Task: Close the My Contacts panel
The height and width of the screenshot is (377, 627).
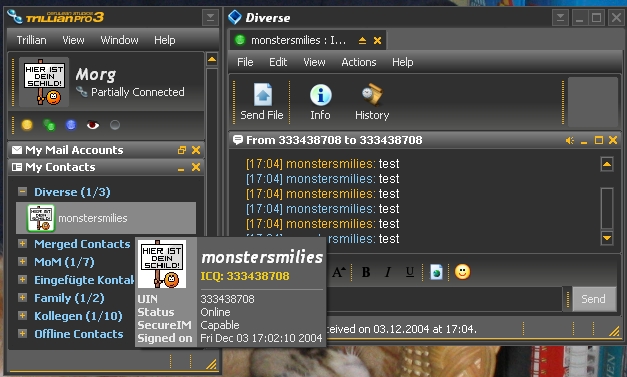Action: [x=196, y=167]
